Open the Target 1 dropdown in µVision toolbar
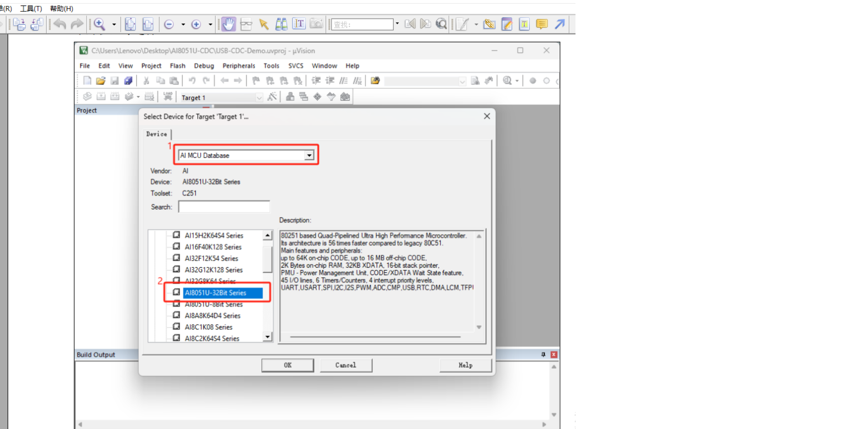 259,97
